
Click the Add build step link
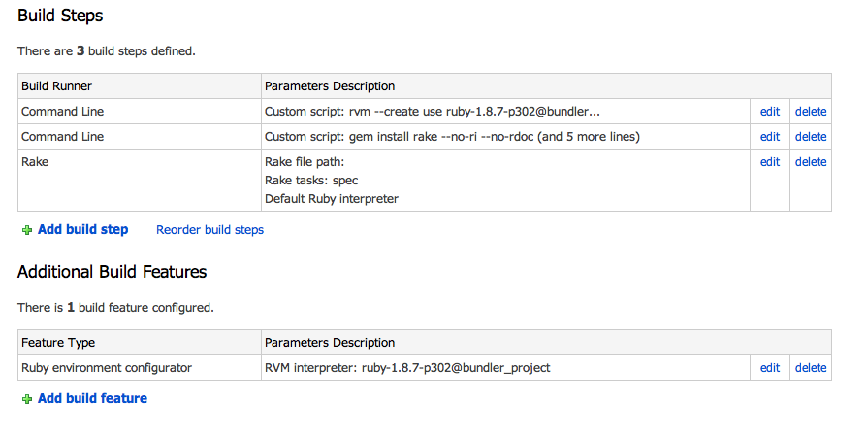click(83, 229)
